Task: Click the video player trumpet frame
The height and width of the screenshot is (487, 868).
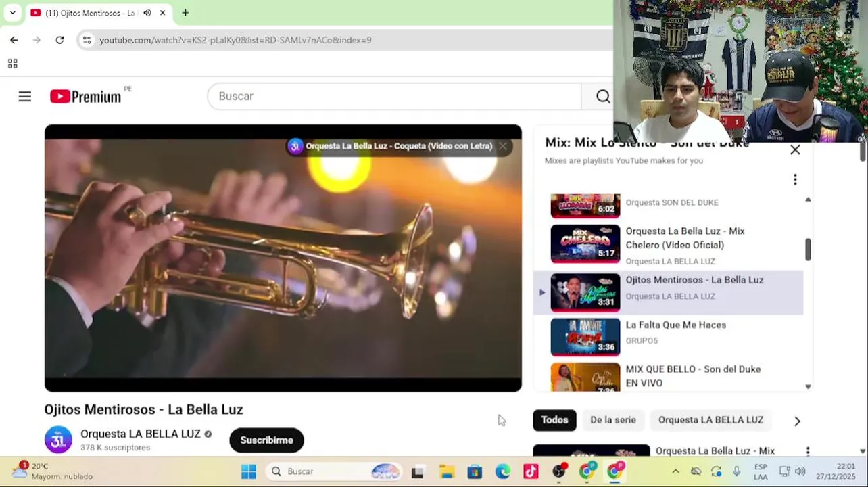Action: (283, 258)
